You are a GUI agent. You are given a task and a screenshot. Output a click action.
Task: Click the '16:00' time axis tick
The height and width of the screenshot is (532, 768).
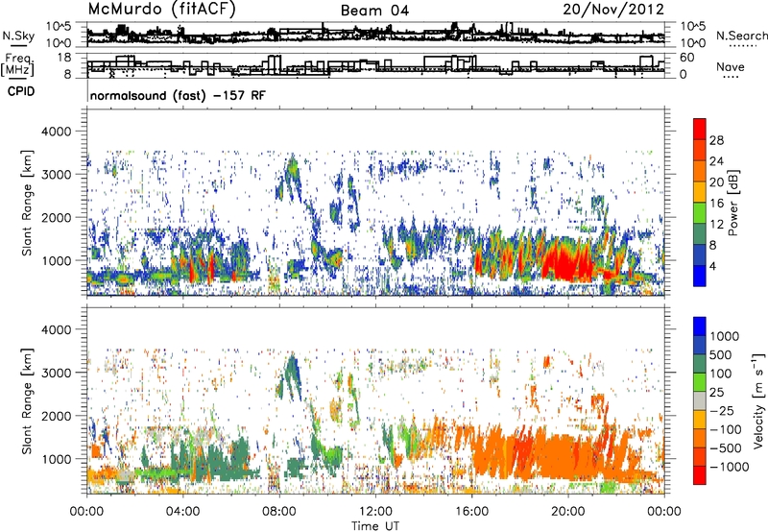pos(471,512)
